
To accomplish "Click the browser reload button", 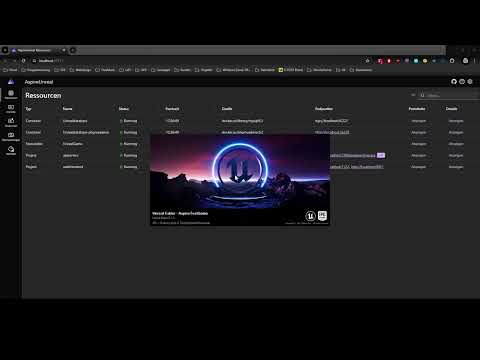I will 23,61.
